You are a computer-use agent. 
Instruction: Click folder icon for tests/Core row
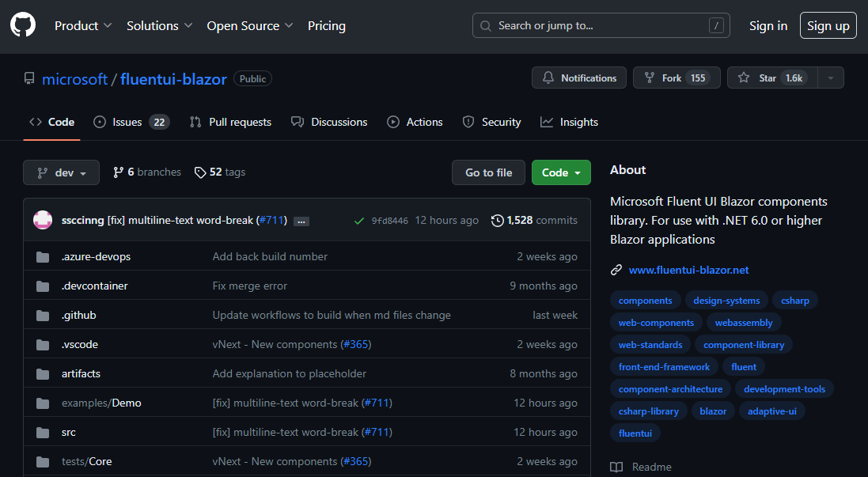tap(43, 461)
